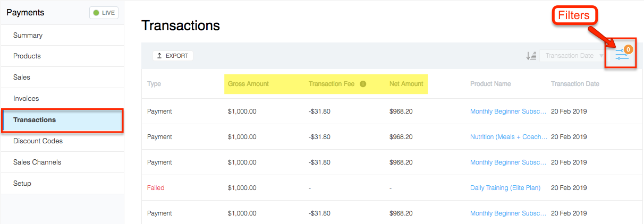The width and height of the screenshot is (644, 224).
Task: Click the orange filter count badge
Action: point(628,49)
